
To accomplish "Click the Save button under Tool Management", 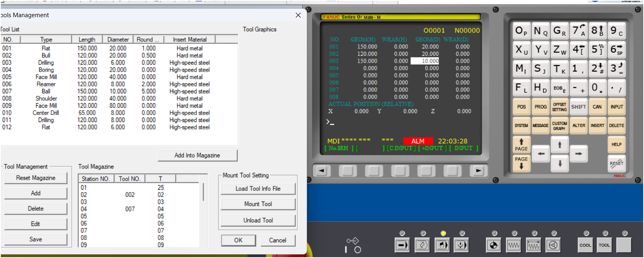I will tap(36, 240).
